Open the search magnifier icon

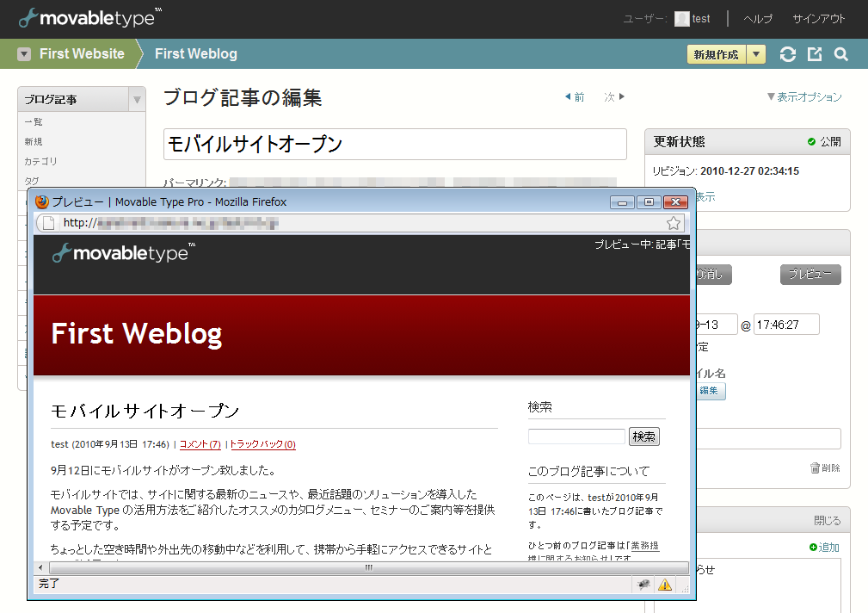coord(840,54)
